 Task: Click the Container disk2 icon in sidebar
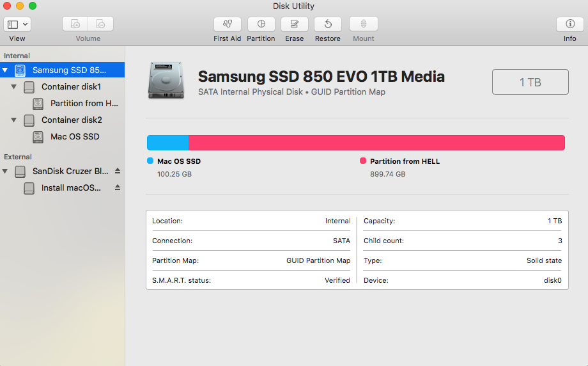[x=29, y=120]
